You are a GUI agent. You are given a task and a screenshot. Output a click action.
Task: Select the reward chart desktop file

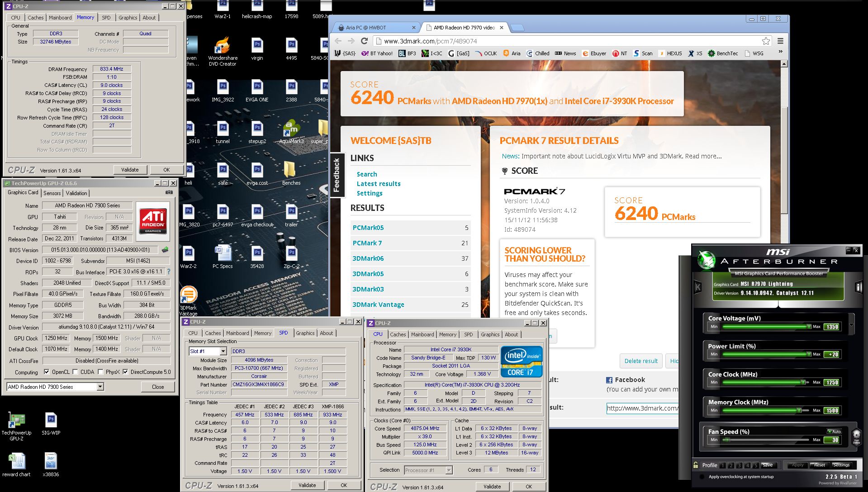pos(16,465)
